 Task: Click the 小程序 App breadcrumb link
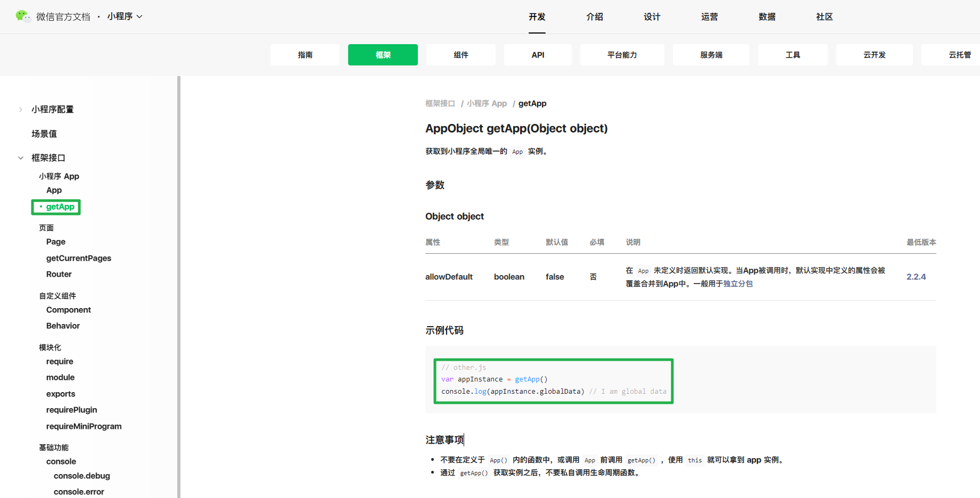(487, 104)
